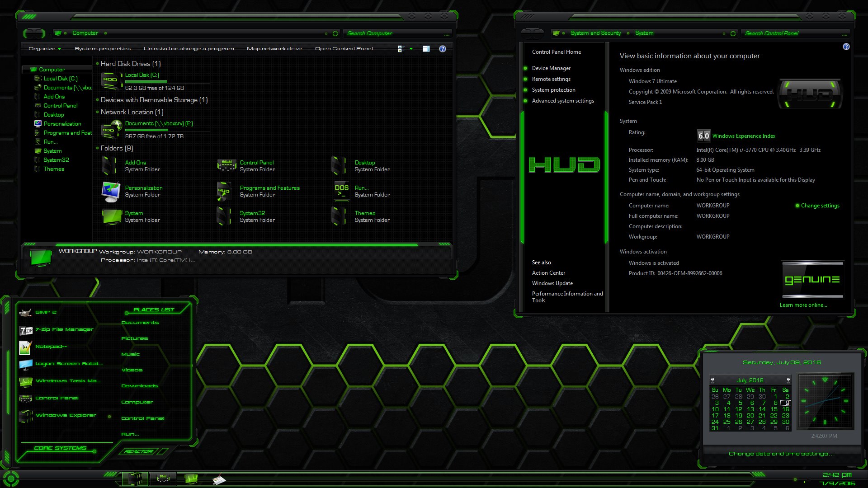
Task: Collapse the Folders (9) group
Action: point(117,148)
